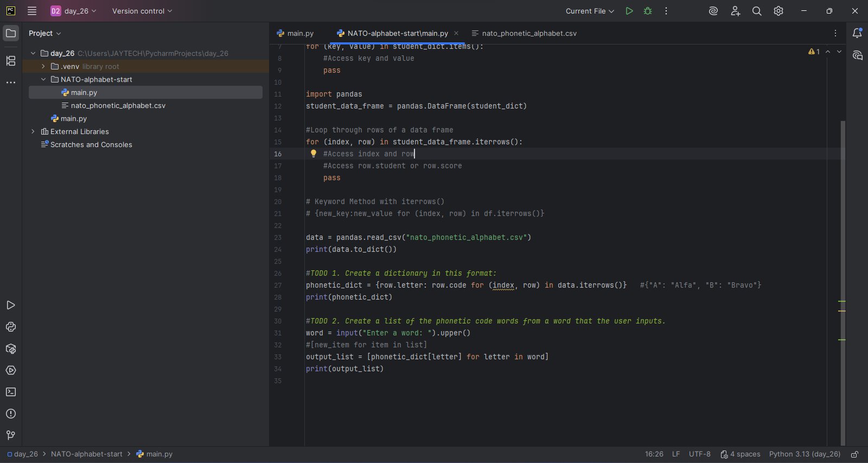
Task: Toggle read-only lock icon in status bar
Action: point(854,454)
